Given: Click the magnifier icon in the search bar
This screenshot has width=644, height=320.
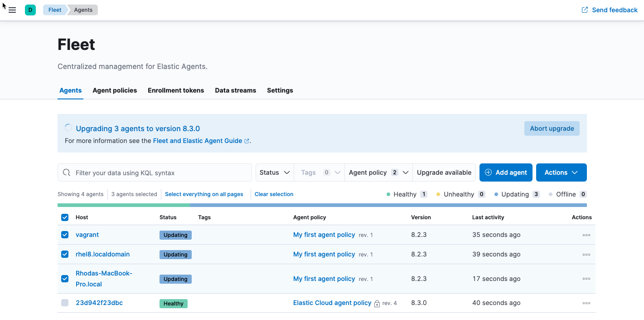Looking at the screenshot, I should [67, 172].
